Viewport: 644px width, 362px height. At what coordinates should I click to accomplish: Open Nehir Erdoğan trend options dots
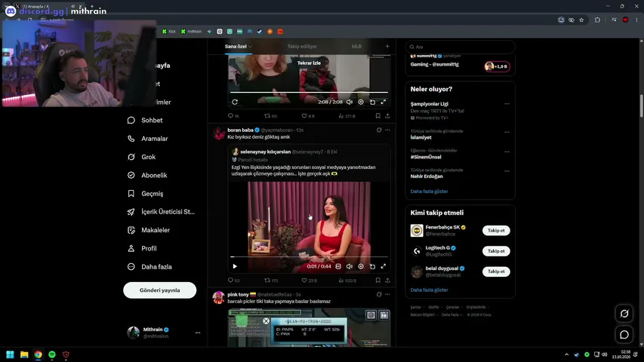(507, 171)
